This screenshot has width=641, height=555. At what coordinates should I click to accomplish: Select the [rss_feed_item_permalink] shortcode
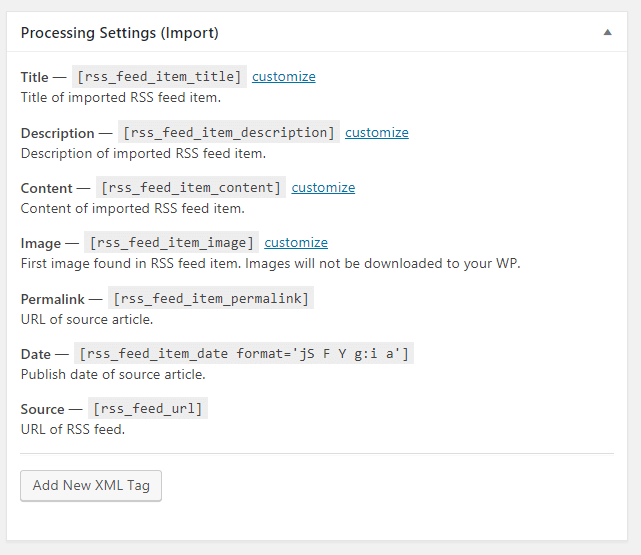pos(211,298)
